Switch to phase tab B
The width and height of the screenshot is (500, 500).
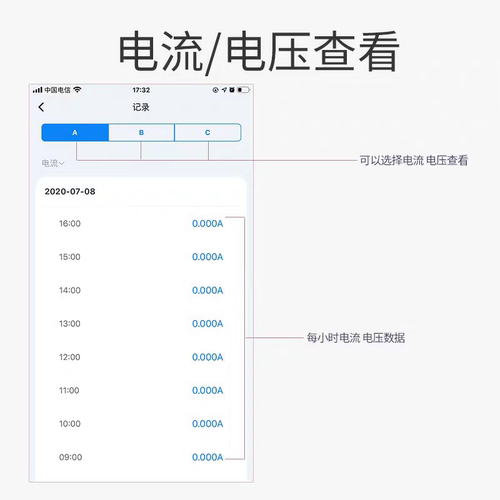click(141, 132)
